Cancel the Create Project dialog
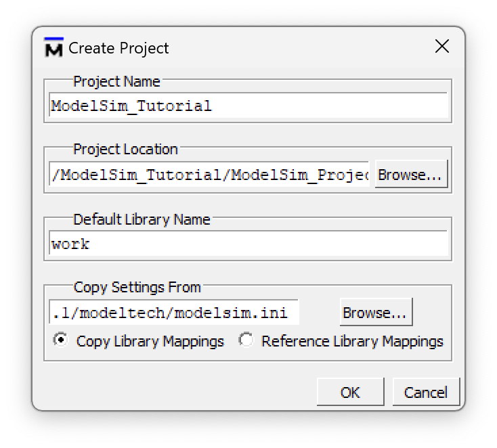This screenshot has width=497, height=448. click(x=426, y=392)
